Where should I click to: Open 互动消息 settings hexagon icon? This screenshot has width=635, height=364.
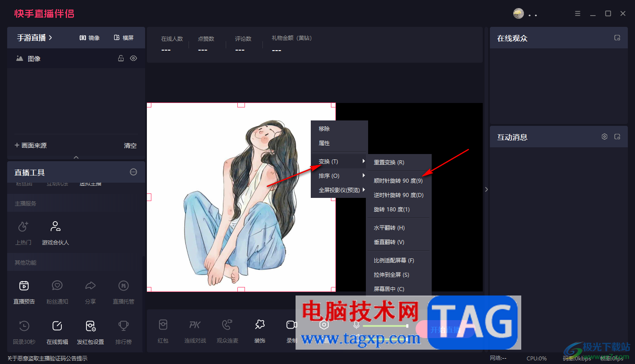click(605, 137)
